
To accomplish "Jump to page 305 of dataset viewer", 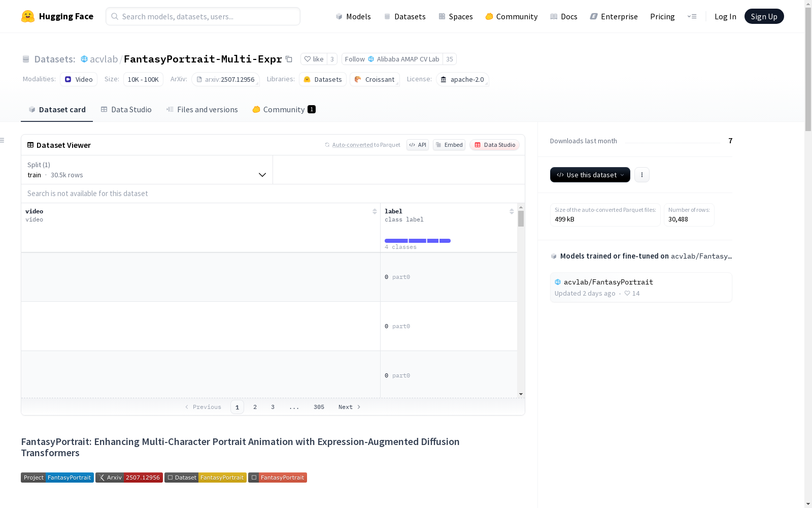I will (319, 407).
